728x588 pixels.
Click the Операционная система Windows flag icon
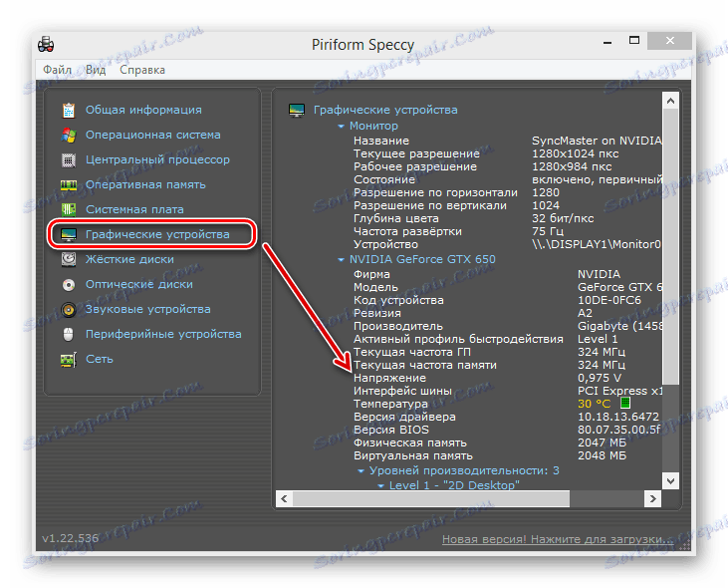click(x=69, y=136)
